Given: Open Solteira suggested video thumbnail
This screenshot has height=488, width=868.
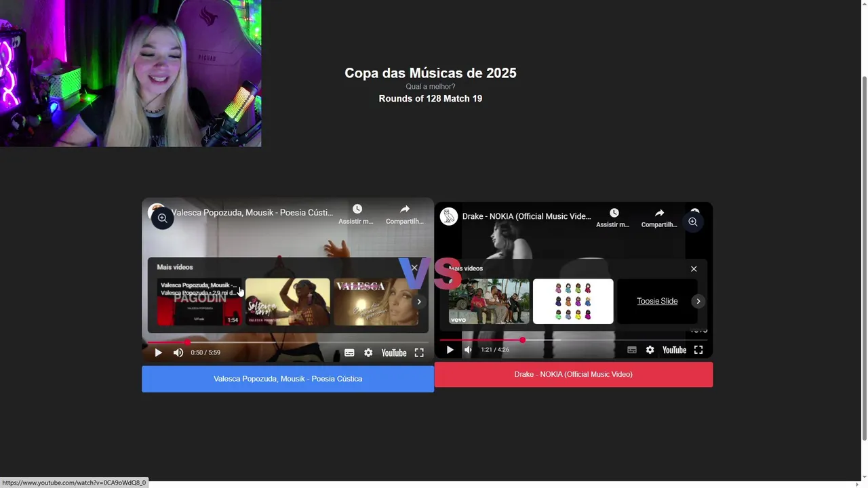Looking at the screenshot, I should (x=288, y=302).
